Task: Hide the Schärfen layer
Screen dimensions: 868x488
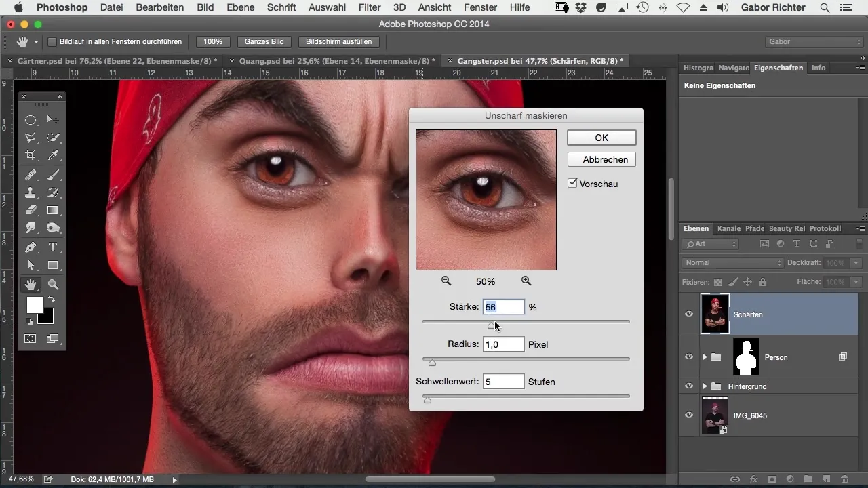Action: (x=689, y=314)
